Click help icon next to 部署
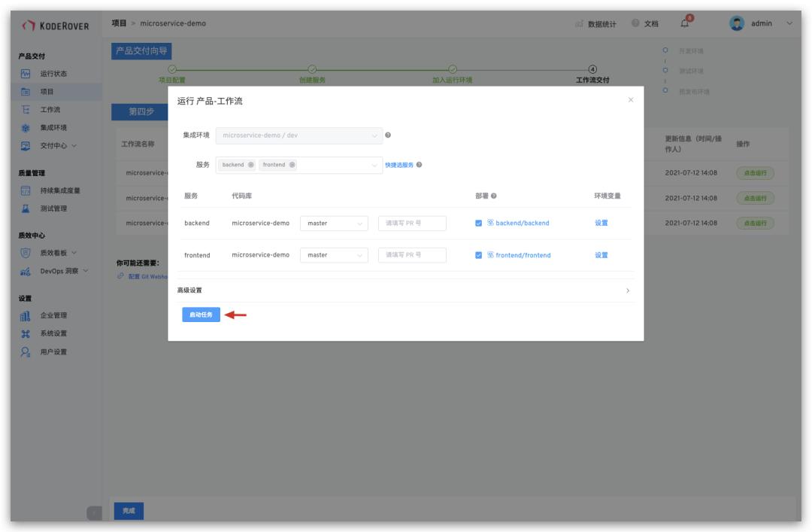Image resolution: width=812 pixels, height=532 pixels. (493, 196)
